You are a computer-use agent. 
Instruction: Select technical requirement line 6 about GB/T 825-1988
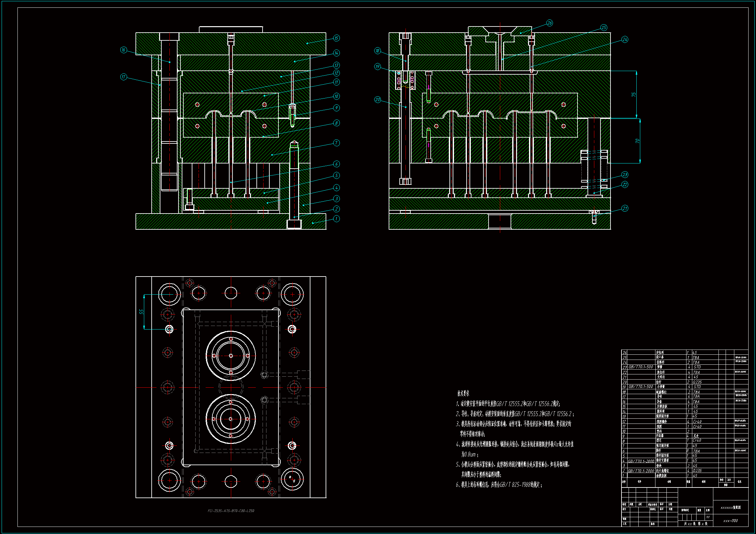click(x=499, y=485)
